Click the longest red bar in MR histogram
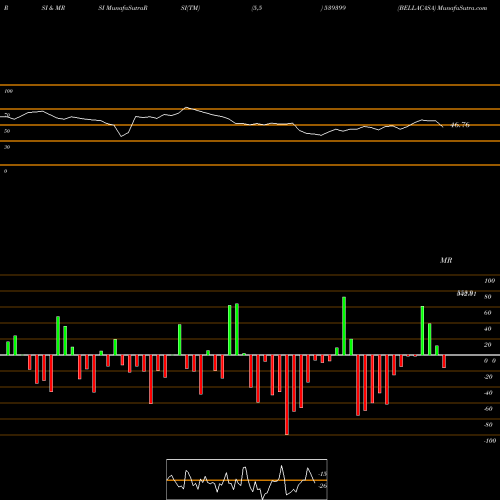 [287, 395]
